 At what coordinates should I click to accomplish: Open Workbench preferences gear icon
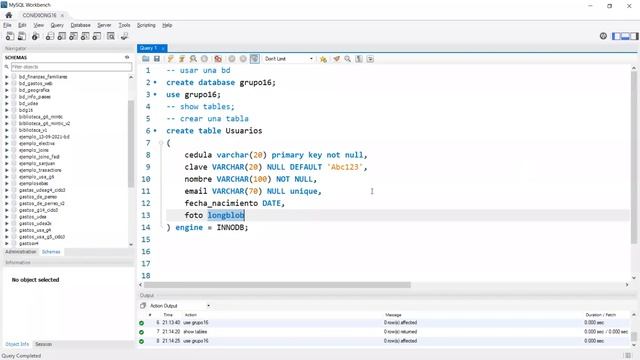tap(603, 36)
